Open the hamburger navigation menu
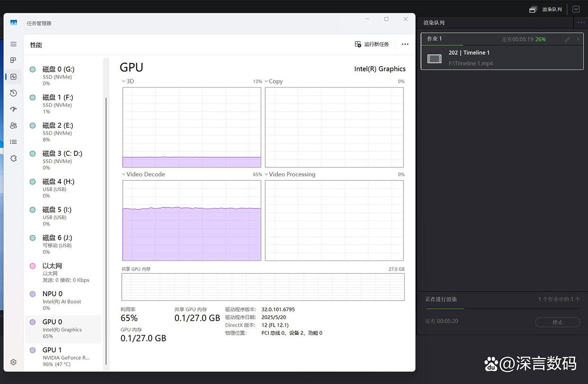This screenshot has width=588, height=384. point(13,44)
